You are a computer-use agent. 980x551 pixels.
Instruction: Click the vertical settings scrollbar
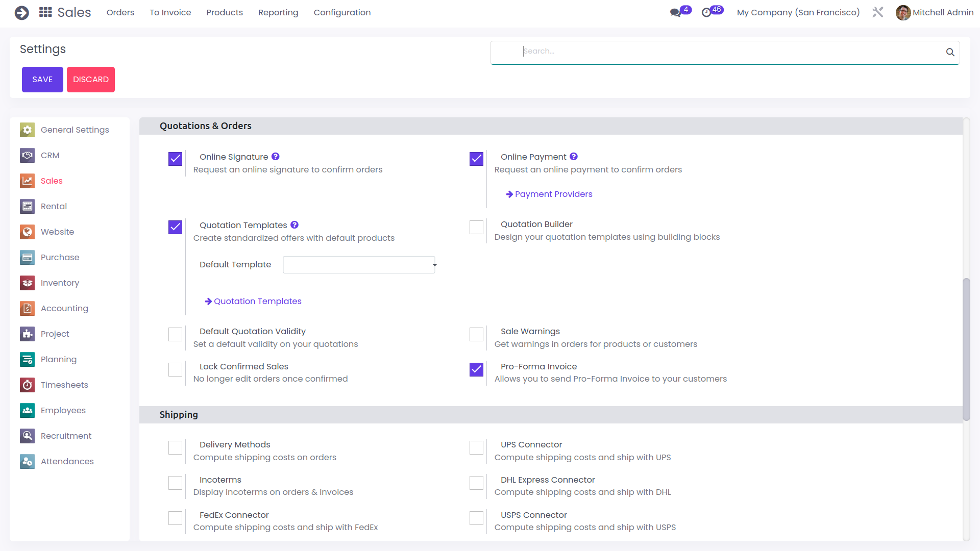tap(966, 349)
